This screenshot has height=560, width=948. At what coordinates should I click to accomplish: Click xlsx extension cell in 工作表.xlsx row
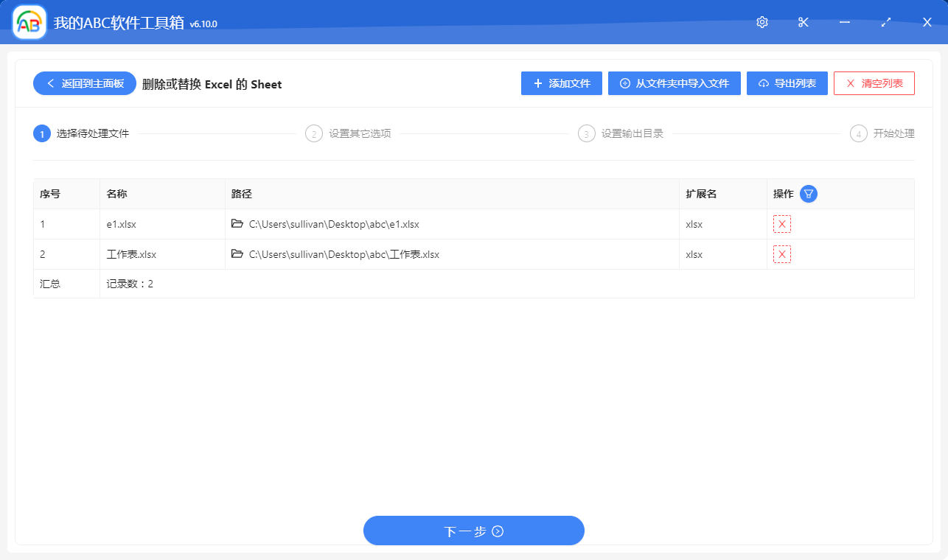point(723,254)
